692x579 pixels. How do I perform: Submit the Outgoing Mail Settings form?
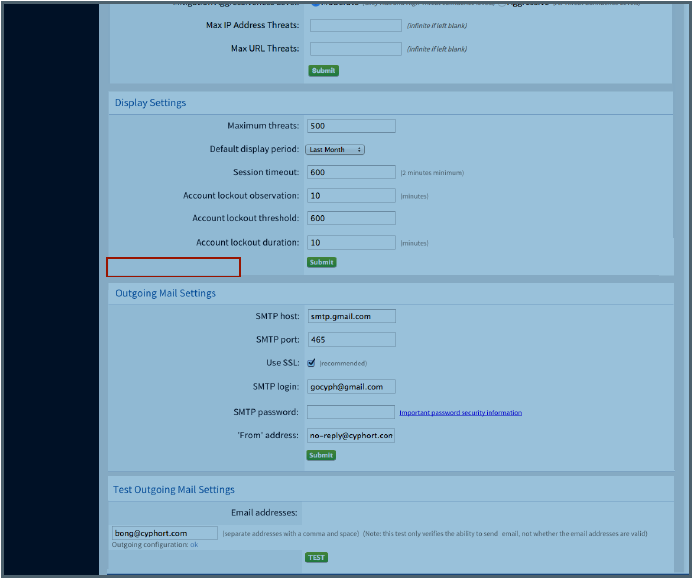[x=321, y=455]
